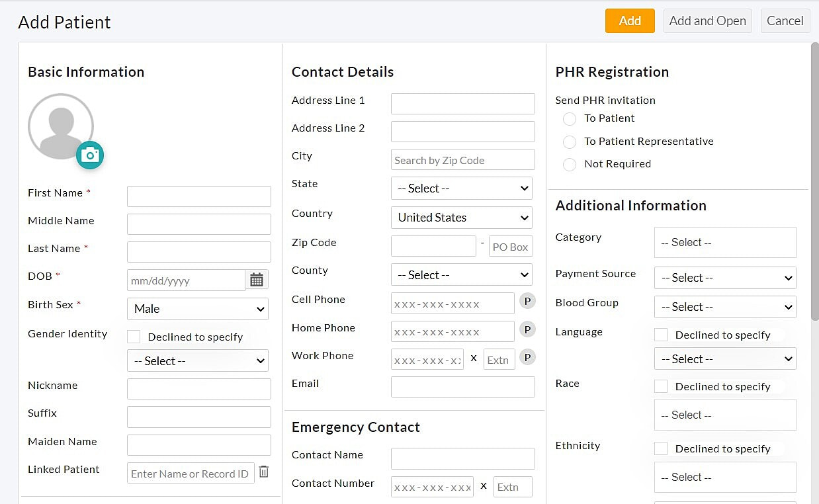Check Gender Identity Declined to specify box
Viewport: 819px width, 504px height.
134,337
